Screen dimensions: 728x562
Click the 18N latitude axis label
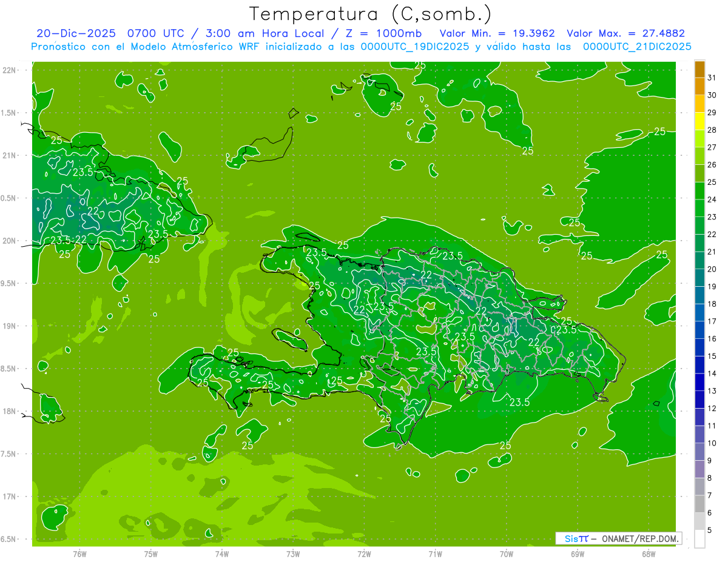(x=9, y=412)
